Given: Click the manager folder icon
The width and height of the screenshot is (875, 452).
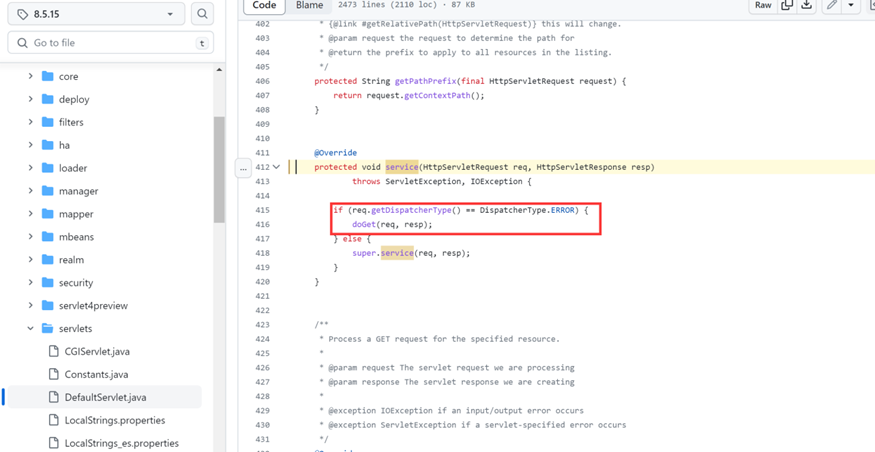Looking at the screenshot, I should click(x=47, y=191).
